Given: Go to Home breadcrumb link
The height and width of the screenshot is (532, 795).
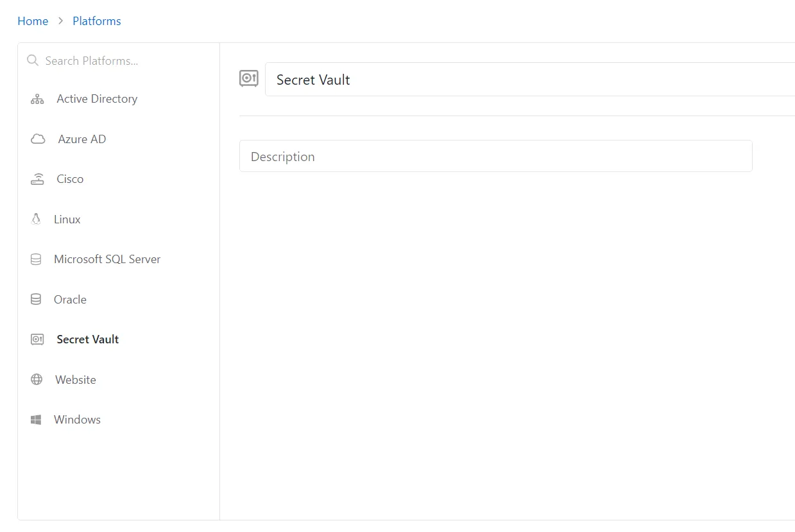Looking at the screenshot, I should click(33, 21).
